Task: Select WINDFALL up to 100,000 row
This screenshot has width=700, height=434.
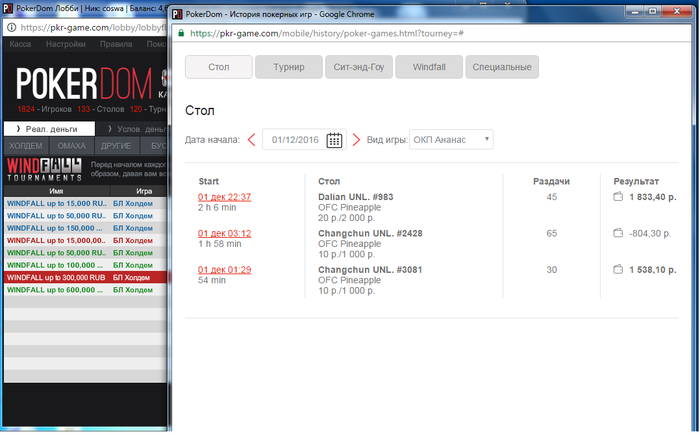Action: point(85,265)
